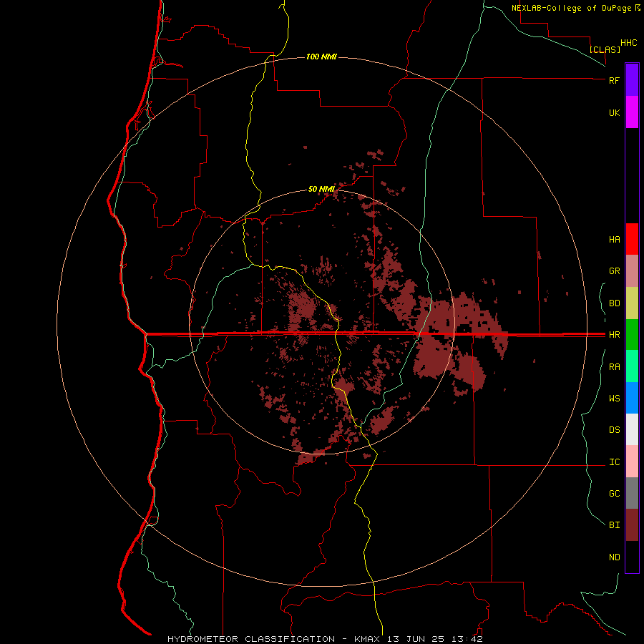The image size is (644, 644).
Task: Click the BI legend label
Action: click(x=614, y=525)
